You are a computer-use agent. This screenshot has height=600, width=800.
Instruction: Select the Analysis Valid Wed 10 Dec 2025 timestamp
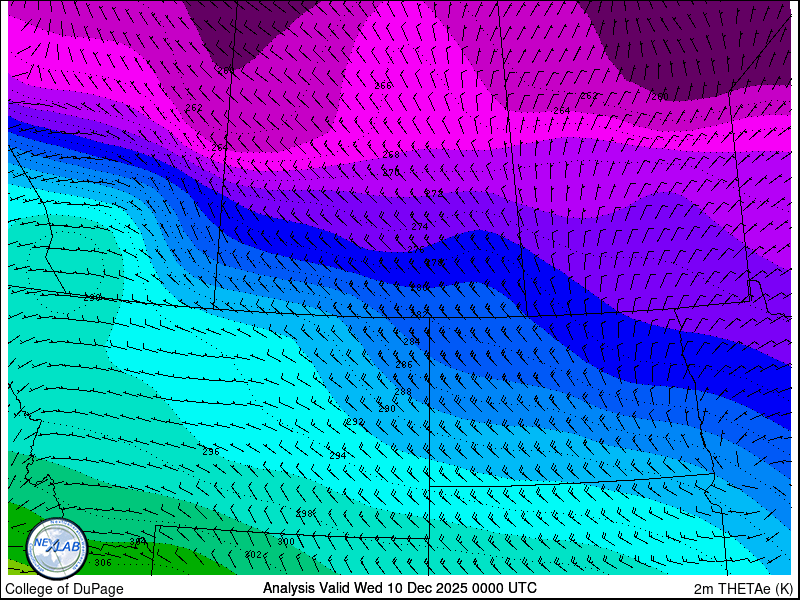(399, 588)
